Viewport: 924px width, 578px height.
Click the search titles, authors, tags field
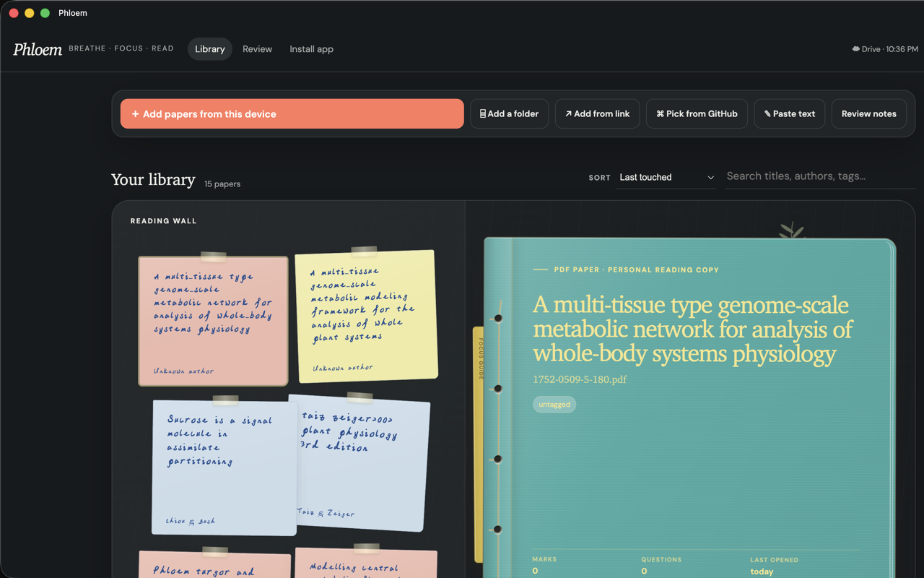tap(820, 176)
